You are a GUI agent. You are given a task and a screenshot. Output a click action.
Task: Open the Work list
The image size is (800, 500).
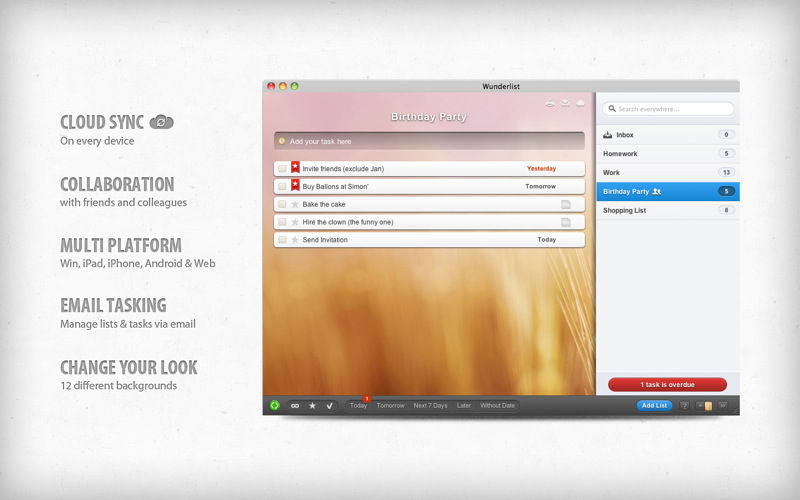click(x=668, y=172)
